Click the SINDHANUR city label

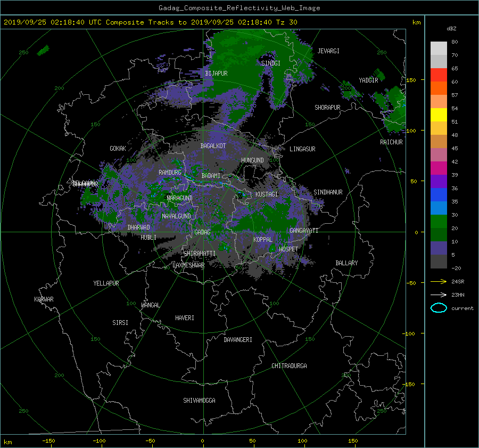[328, 192]
